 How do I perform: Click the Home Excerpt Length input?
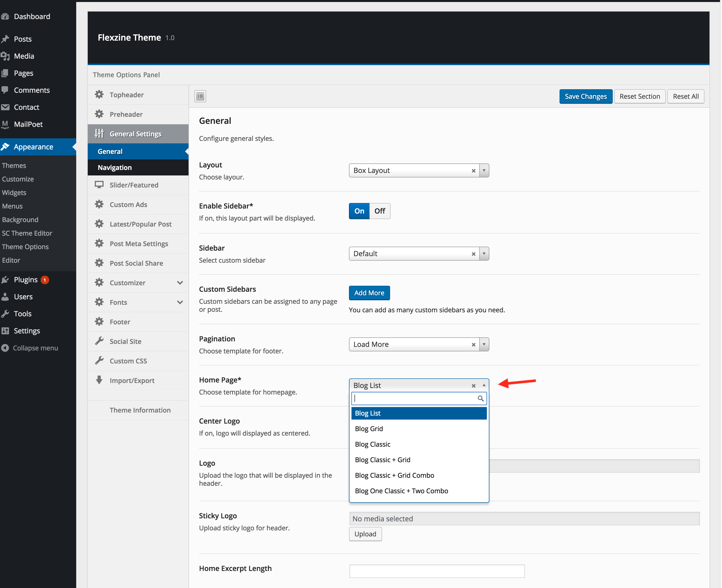(437, 571)
